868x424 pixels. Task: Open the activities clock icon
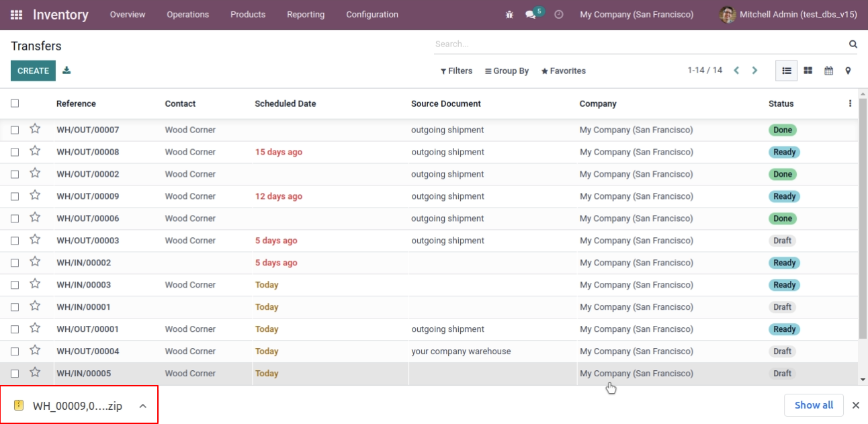pos(559,14)
